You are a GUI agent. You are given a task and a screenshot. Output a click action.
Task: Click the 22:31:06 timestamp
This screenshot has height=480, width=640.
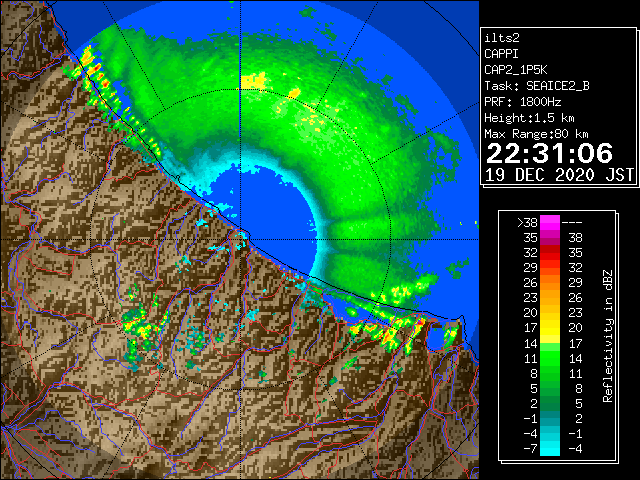(549, 153)
